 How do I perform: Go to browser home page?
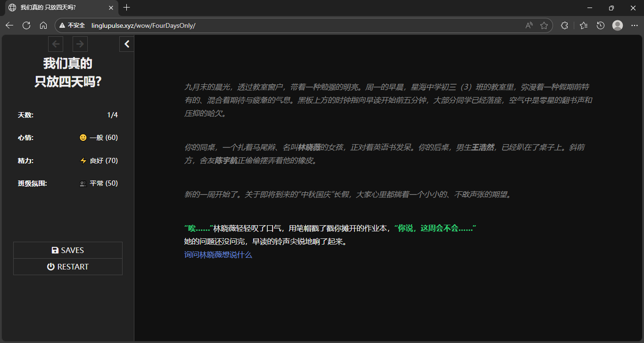point(43,25)
